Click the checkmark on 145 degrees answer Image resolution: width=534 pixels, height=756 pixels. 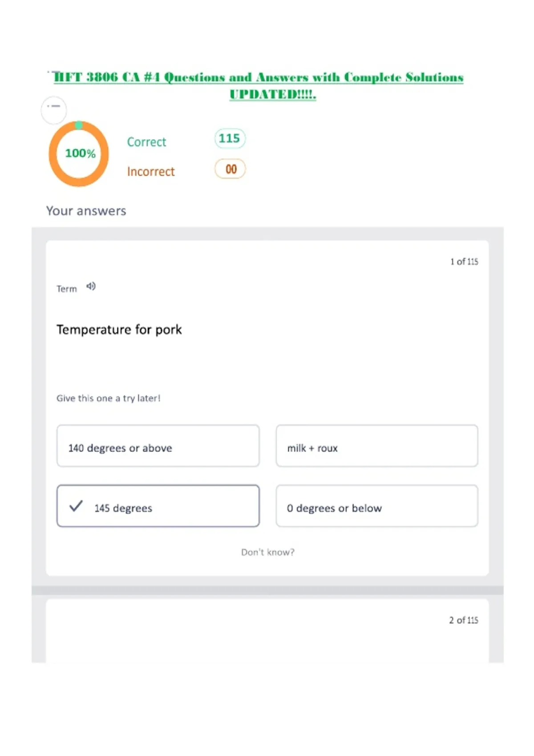click(x=76, y=506)
